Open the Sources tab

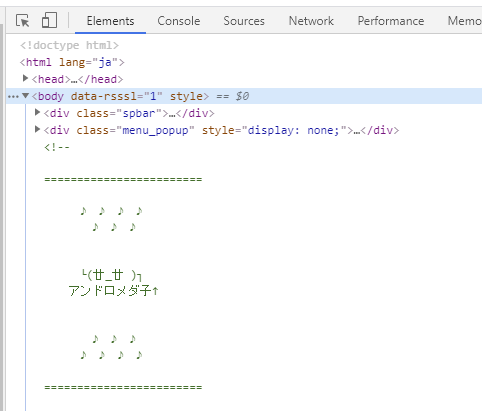pos(244,21)
